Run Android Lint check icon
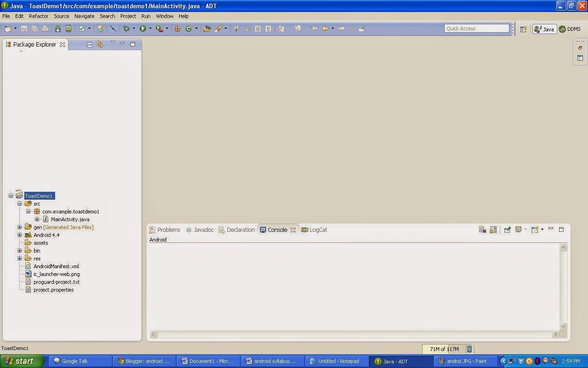588x368 pixels. 82,29
